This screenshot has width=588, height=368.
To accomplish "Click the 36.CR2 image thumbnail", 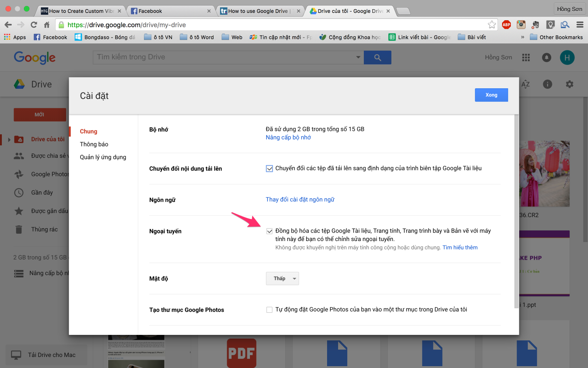I will (544, 174).
